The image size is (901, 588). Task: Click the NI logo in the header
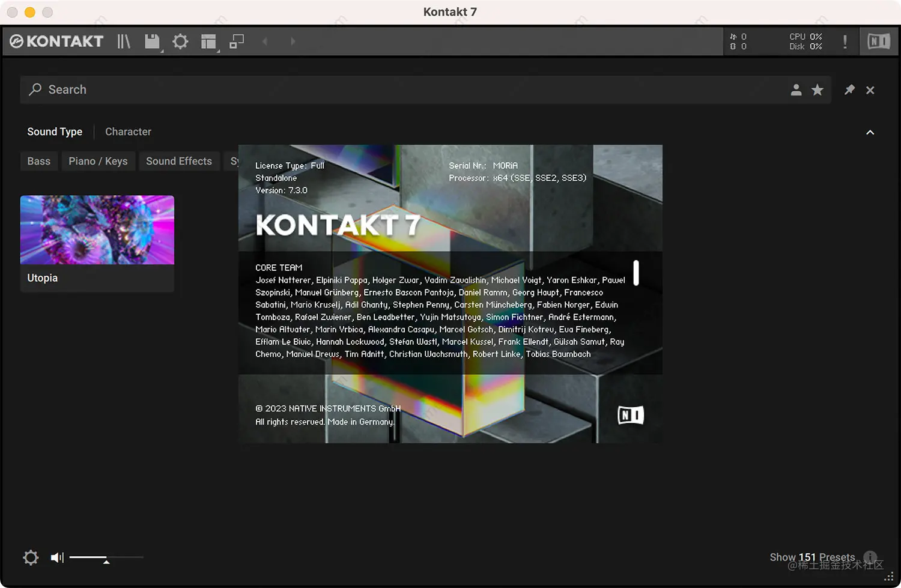click(878, 41)
